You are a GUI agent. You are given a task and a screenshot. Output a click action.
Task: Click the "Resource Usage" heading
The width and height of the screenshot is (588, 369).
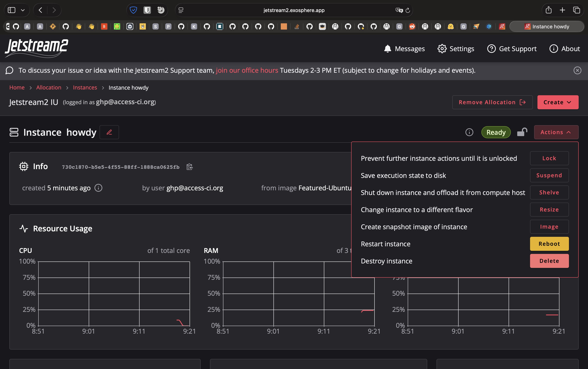(62, 228)
